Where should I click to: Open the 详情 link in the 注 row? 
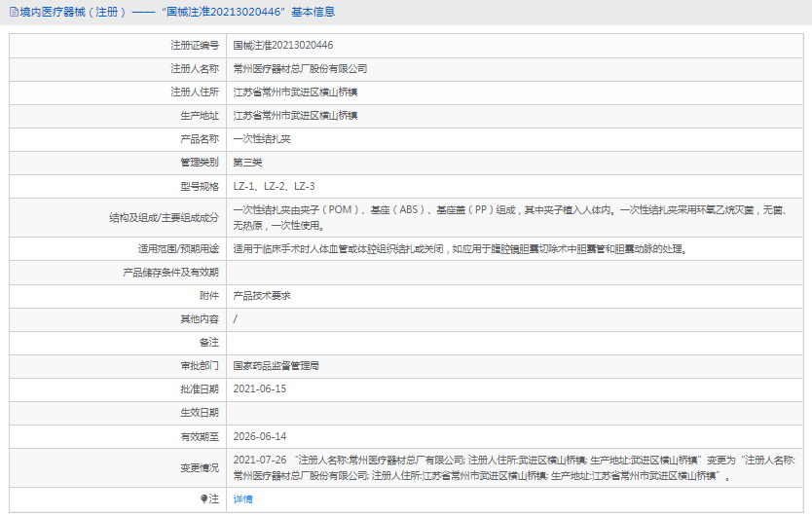pos(242,499)
